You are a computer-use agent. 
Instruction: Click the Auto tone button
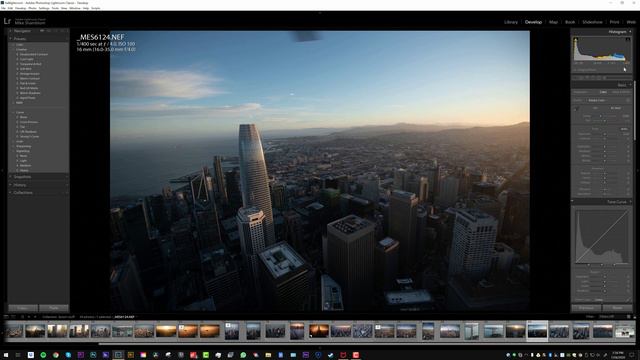pyautogui.click(x=624, y=129)
